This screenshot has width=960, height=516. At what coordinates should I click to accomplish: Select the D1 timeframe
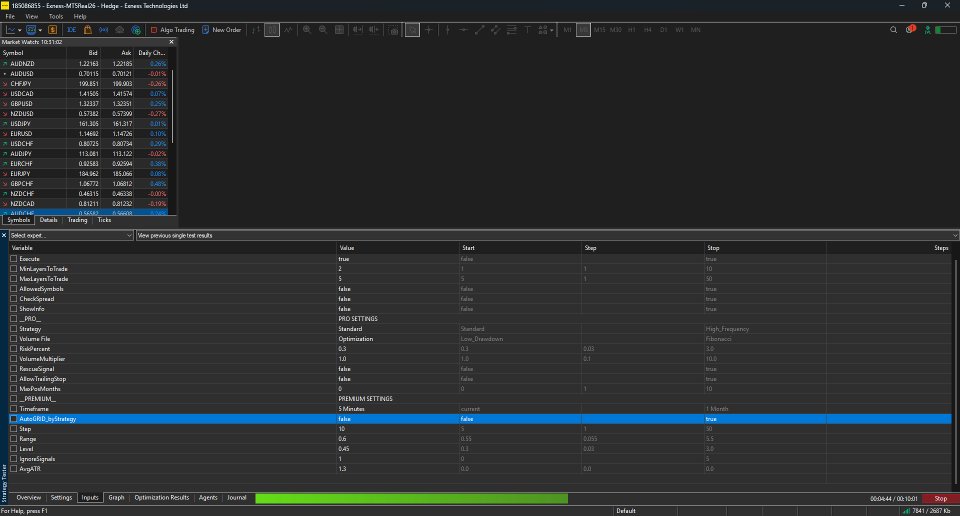(x=664, y=29)
